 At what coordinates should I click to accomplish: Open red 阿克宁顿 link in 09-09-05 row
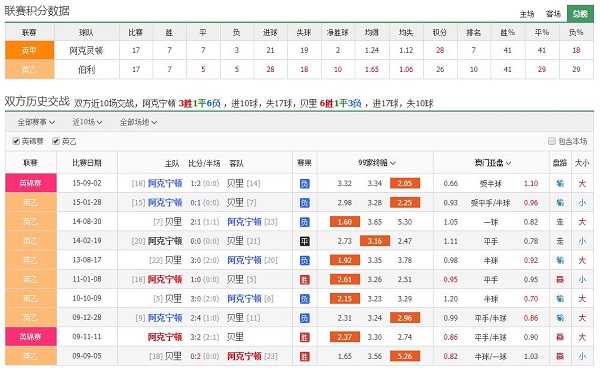[244, 357]
